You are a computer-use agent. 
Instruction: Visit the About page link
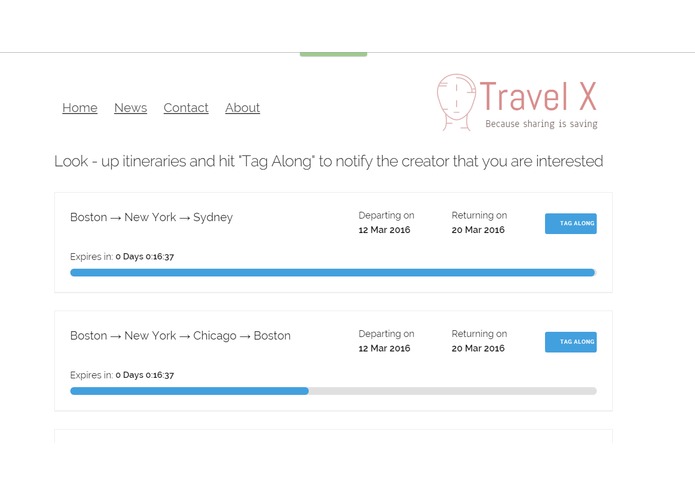(x=242, y=108)
